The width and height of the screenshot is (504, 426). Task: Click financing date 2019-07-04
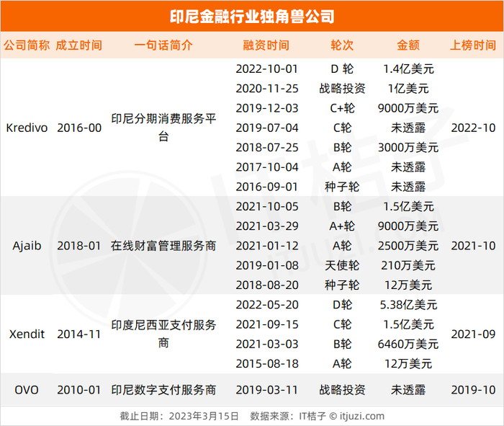[267, 128]
